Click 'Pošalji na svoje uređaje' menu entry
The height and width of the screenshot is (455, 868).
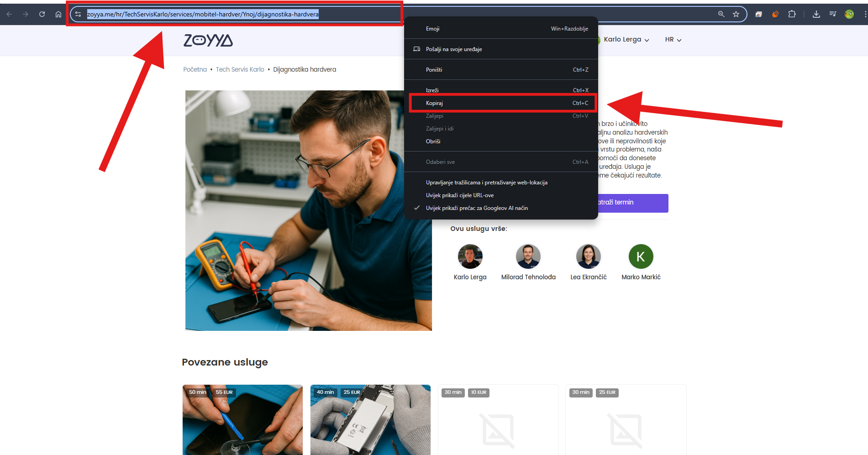[454, 49]
